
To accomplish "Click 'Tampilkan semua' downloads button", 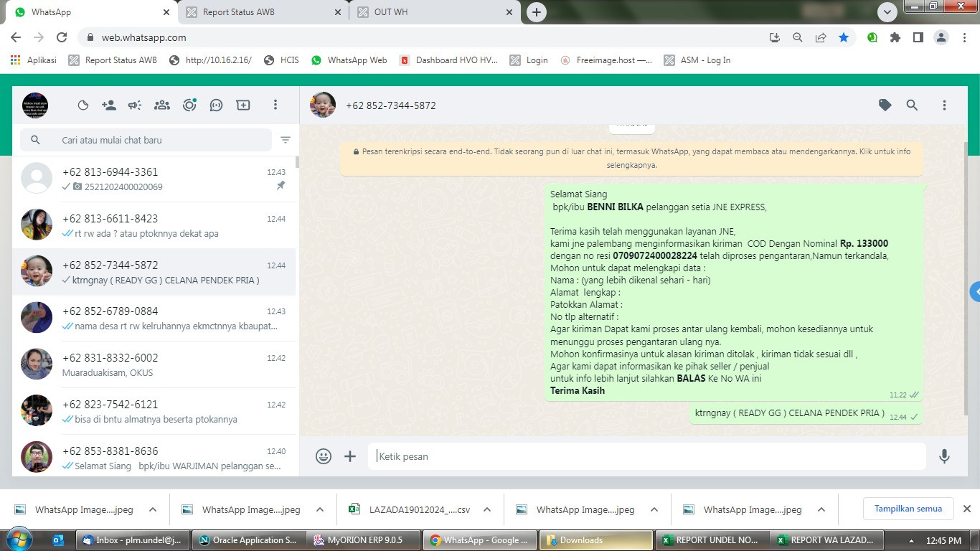I will 908,509.
